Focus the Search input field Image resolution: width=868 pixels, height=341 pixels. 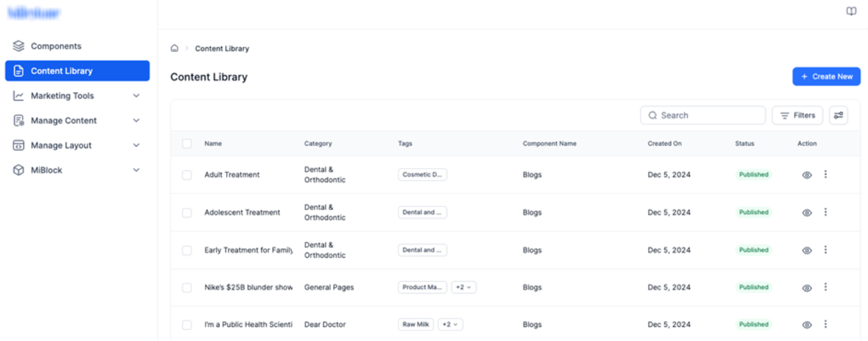point(703,115)
